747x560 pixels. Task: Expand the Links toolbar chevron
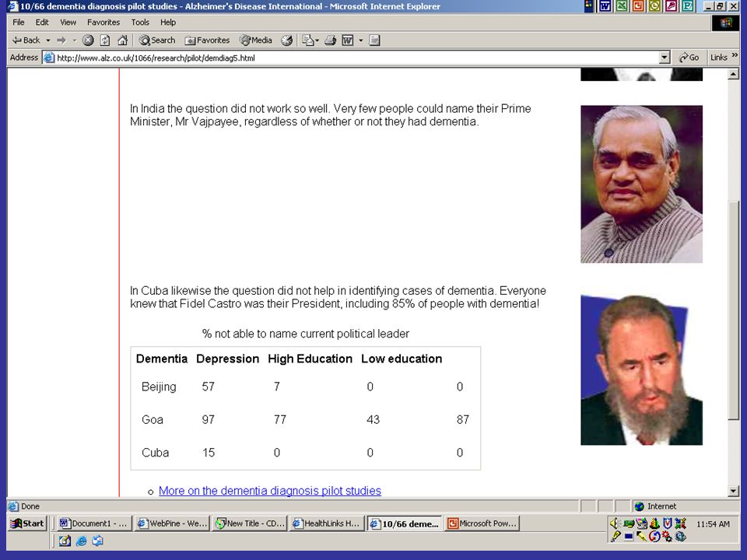pyautogui.click(x=735, y=56)
